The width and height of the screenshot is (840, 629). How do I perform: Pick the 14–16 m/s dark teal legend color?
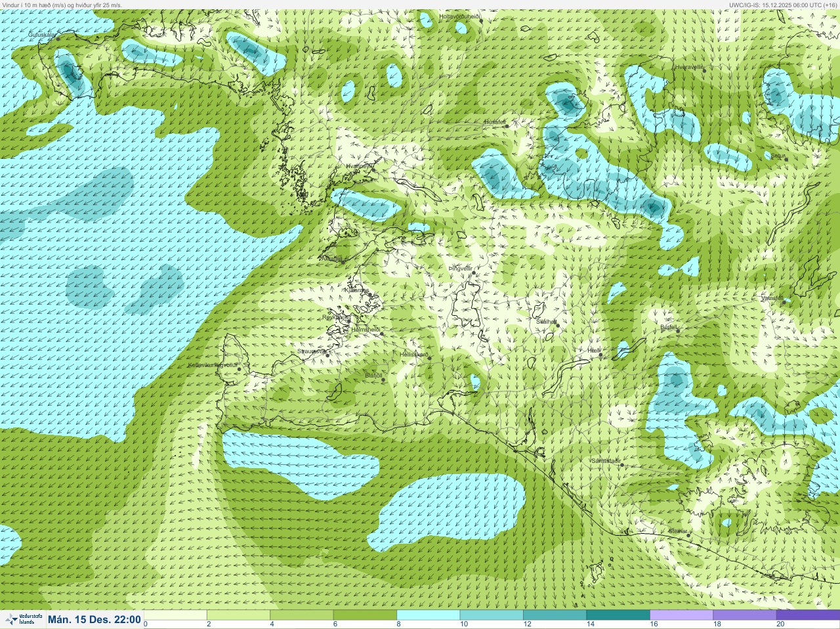pyautogui.click(x=617, y=615)
